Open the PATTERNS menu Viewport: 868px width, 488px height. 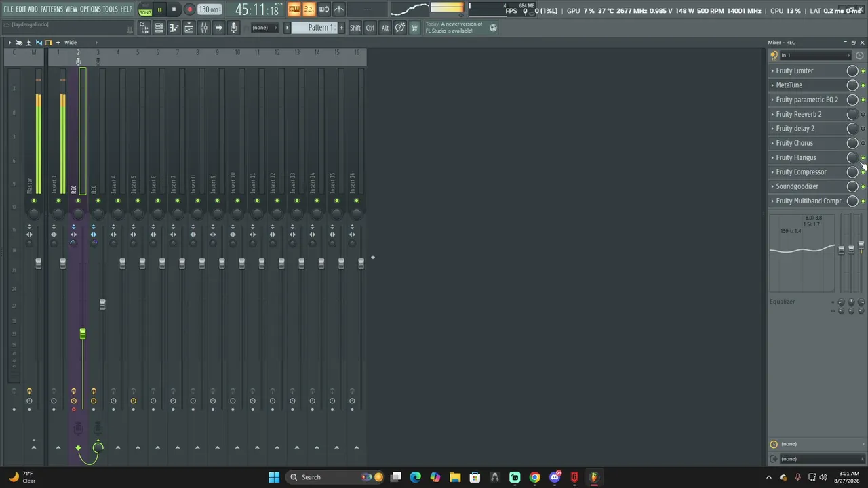[52, 9]
